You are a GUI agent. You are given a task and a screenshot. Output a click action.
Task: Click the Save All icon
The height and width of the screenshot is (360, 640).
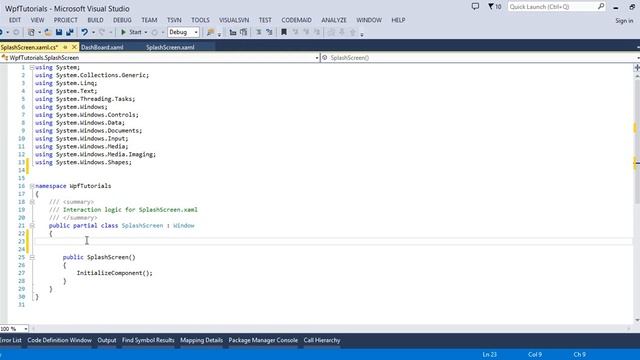click(70, 32)
